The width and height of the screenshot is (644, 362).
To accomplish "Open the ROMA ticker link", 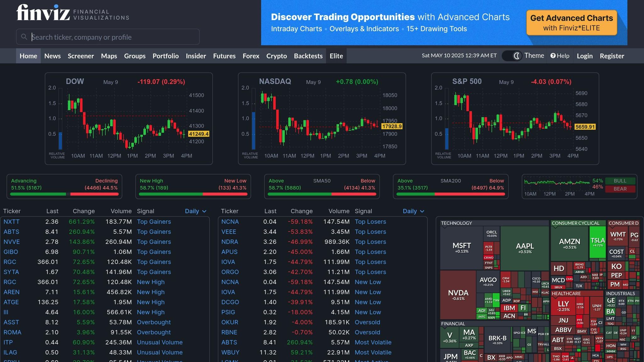I will click(x=13, y=332).
